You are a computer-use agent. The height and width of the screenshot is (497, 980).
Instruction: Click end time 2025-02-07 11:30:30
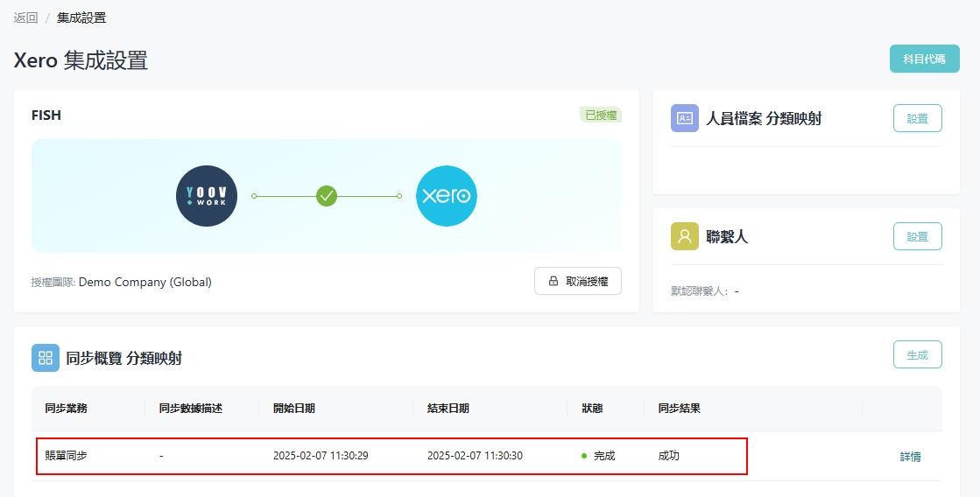(x=475, y=456)
